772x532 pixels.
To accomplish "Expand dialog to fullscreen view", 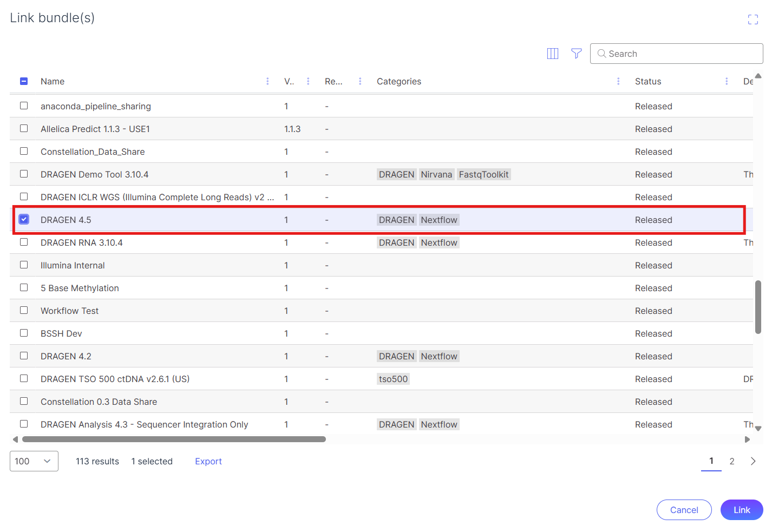I will point(753,20).
